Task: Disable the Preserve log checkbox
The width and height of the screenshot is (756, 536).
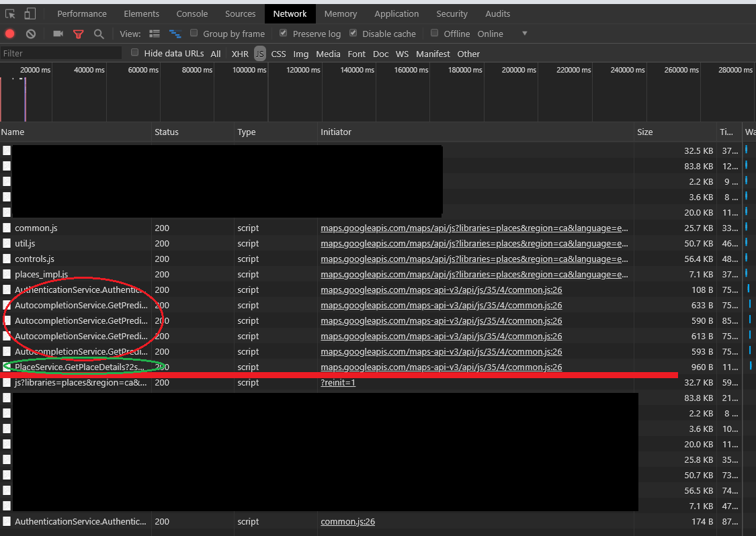Action: [284, 33]
